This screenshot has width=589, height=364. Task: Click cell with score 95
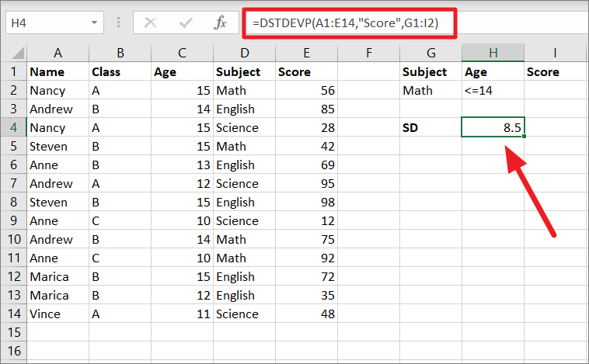coord(306,183)
